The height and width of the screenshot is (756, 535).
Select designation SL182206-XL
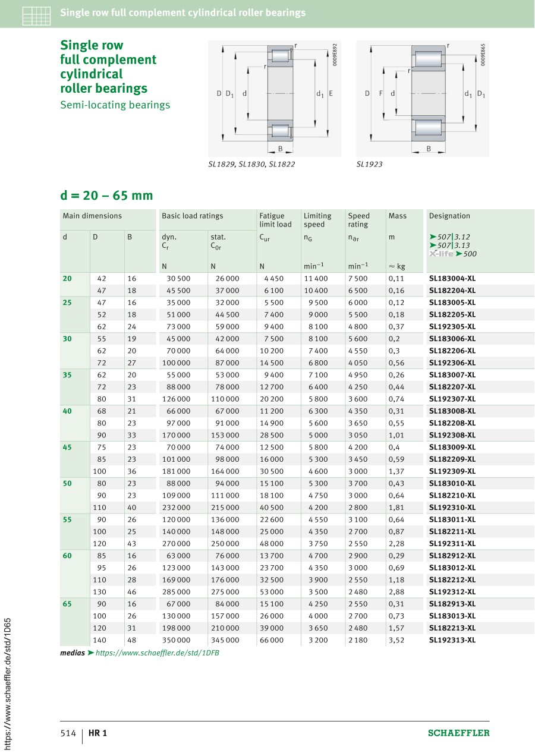tap(452, 351)
